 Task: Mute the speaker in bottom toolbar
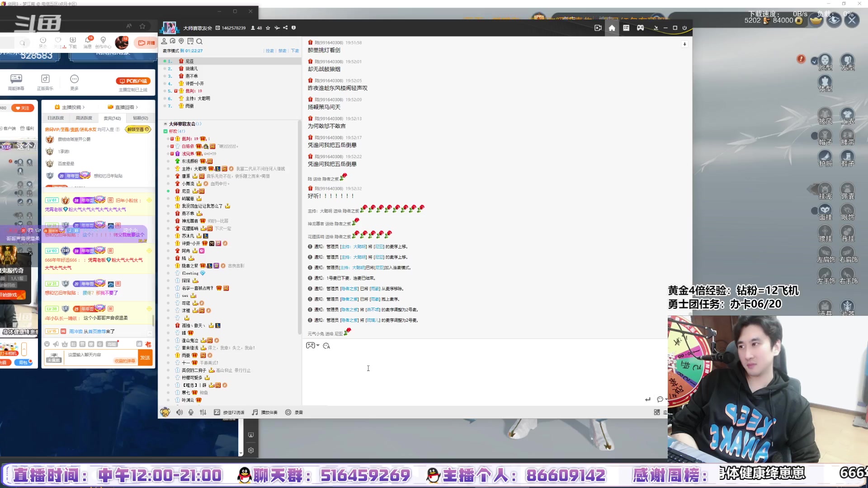point(179,412)
